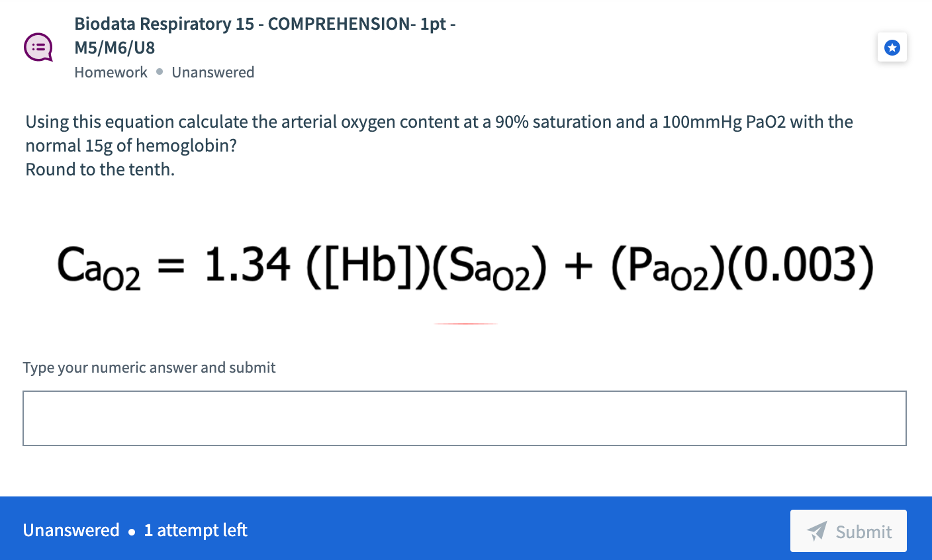Click the red underline beneath the equation
Screen dimensions: 932x560
[x=465, y=323]
